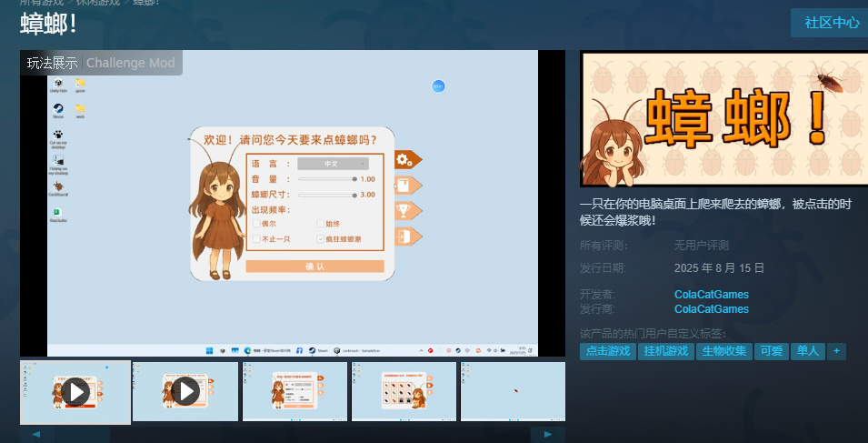Click the release date 2025 年 8 月 15 日
Image resolution: width=868 pixels, height=443 pixels.
click(719, 268)
